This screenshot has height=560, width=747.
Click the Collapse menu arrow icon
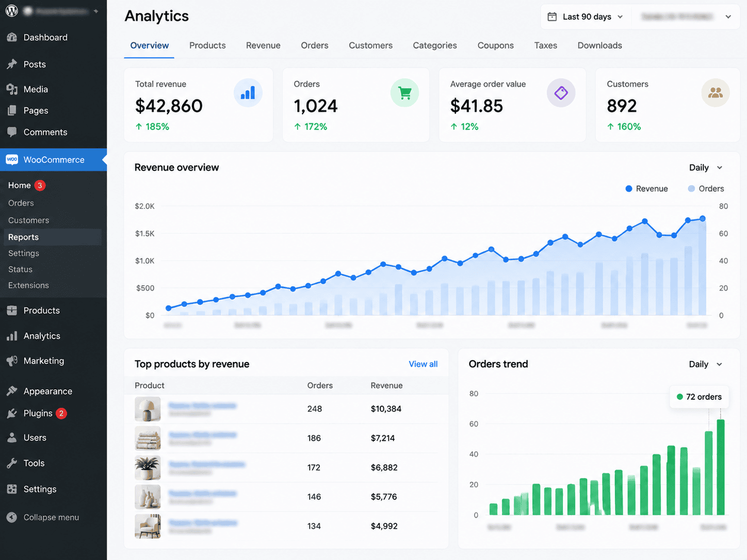[x=12, y=517]
